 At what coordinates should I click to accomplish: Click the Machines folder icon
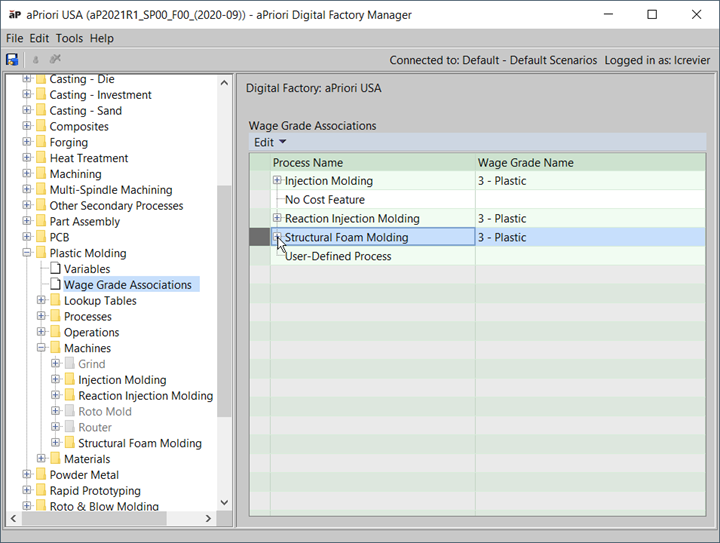point(55,347)
